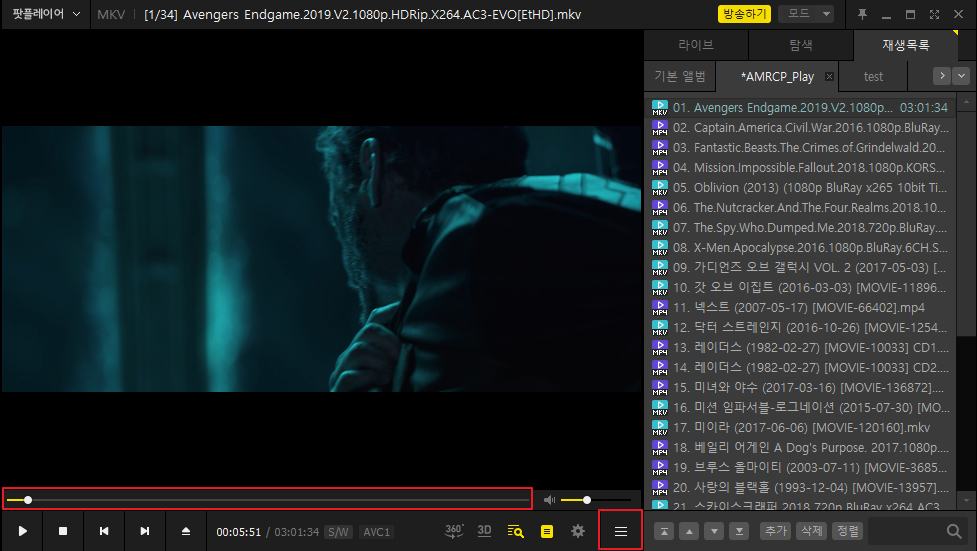Click the 방송하기 button

[745, 15]
